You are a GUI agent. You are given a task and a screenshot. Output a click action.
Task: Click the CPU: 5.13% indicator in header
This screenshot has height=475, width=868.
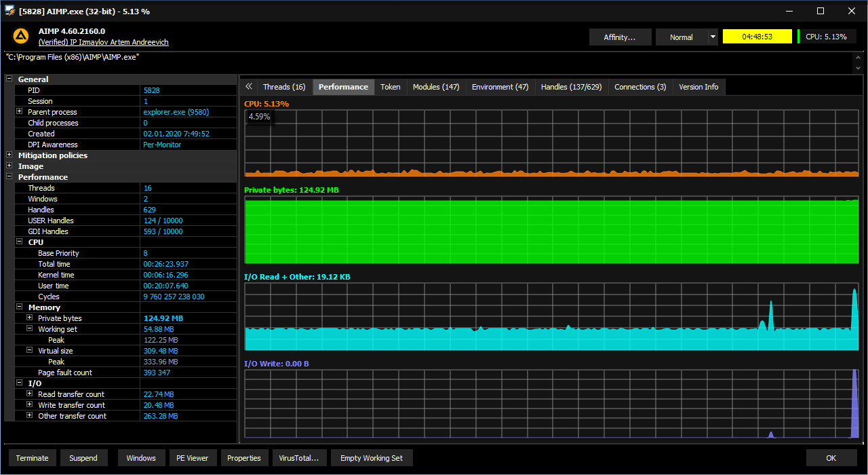tap(826, 37)
